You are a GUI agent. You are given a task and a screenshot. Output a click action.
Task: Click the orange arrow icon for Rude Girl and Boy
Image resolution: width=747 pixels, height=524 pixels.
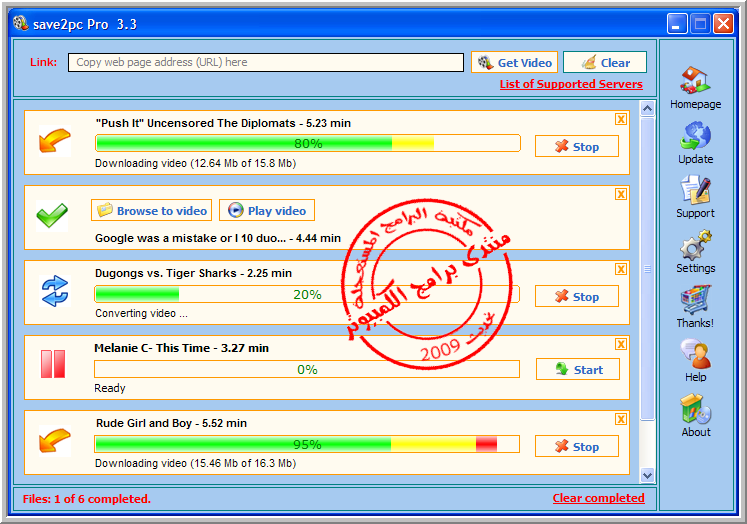click(x=55, y=441)
